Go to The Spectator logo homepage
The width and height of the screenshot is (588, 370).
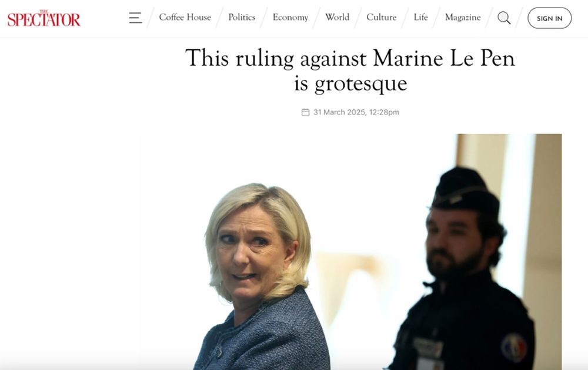coord(44,18)
